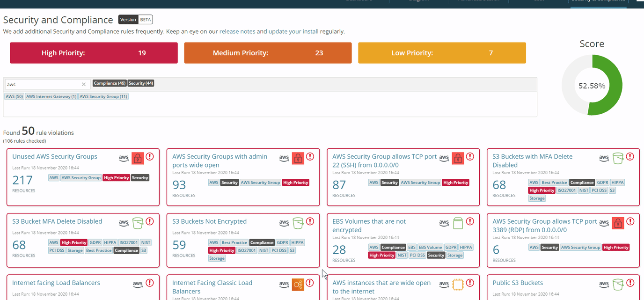Click the red lock icon on Unused AWS Security Groups

(138, 159)
